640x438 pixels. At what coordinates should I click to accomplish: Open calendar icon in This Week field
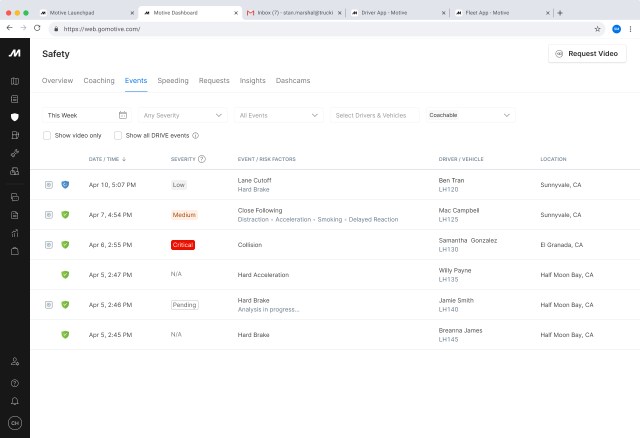[123, 115]
